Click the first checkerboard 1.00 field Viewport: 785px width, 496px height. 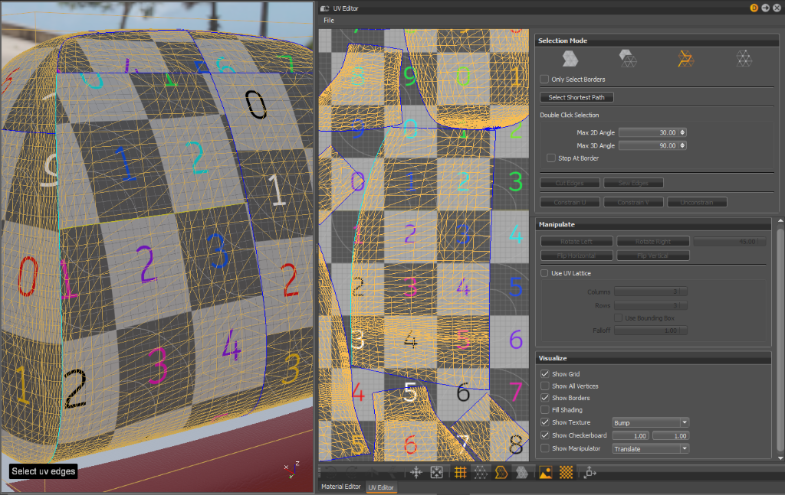pos(631,436)
